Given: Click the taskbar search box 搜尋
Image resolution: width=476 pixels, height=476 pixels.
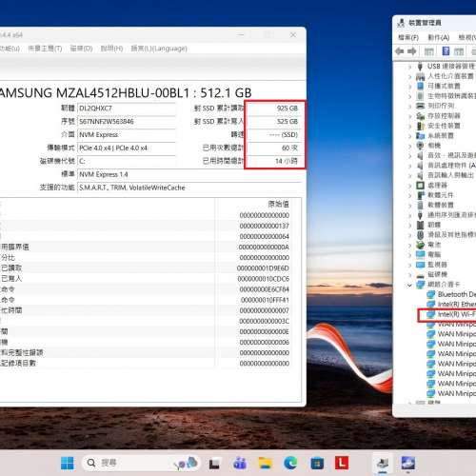Looking at the screenshot, I should pos(142,464).
